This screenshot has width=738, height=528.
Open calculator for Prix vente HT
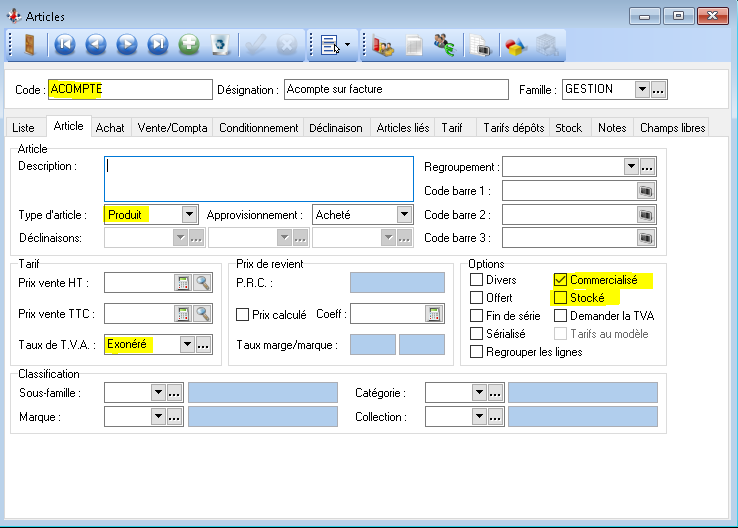[x=183, y=283]
